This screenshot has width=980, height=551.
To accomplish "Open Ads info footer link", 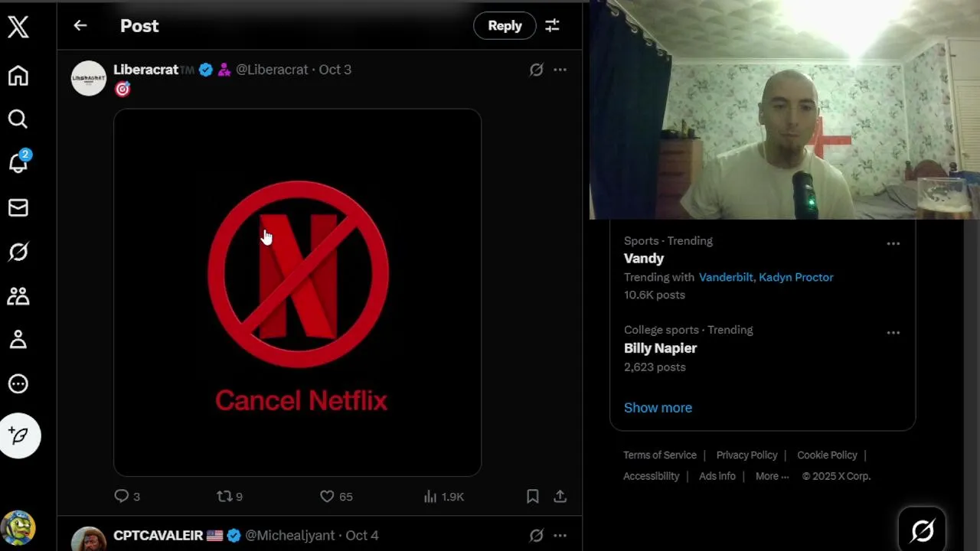I will pos(717,476).
